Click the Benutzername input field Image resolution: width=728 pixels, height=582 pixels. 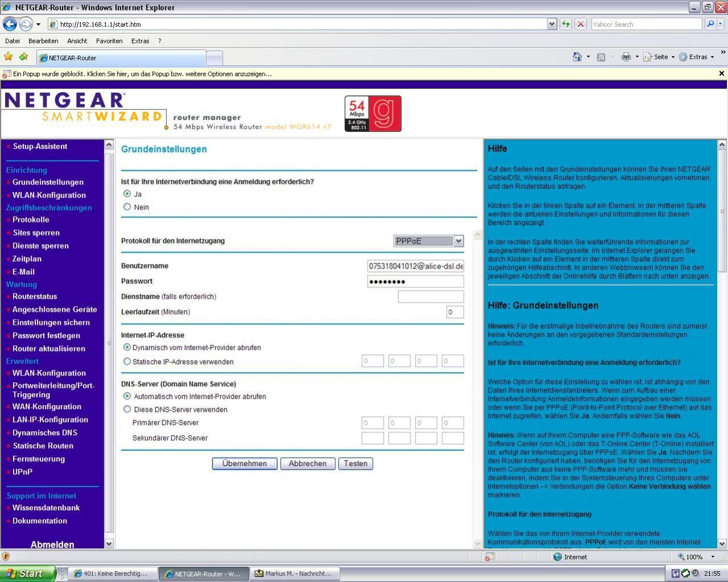[416, 266]
